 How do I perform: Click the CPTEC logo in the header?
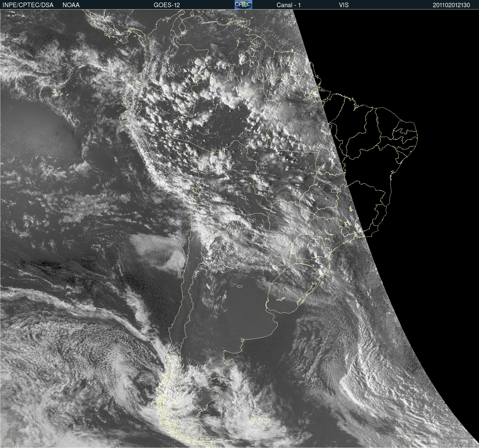[x=243, y=5]
